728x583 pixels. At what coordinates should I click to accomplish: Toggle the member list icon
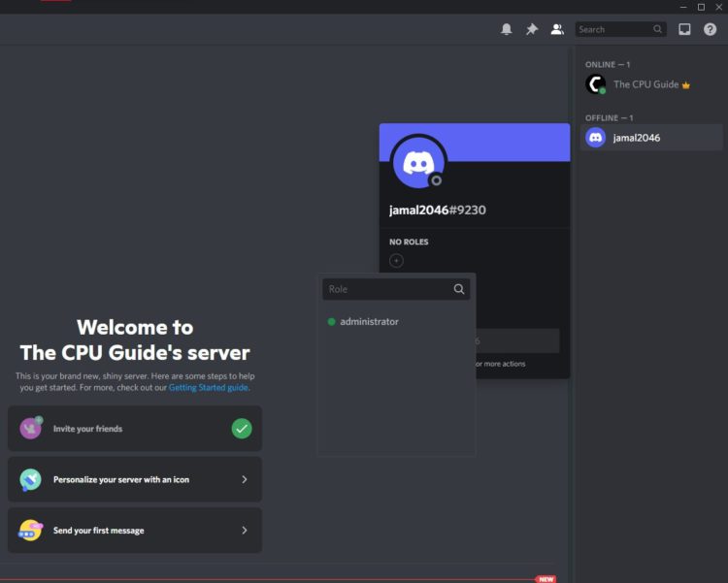click(557, 30)
